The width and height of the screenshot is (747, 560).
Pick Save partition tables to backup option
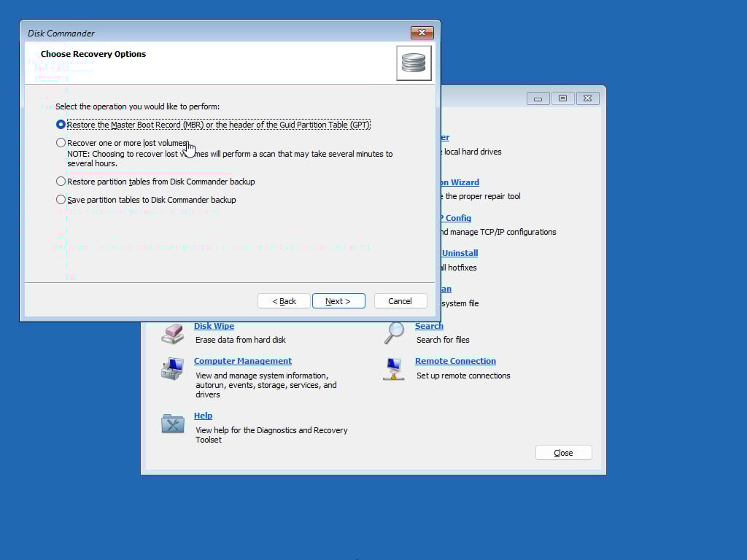pyautogui.click(x=61, y=200)
